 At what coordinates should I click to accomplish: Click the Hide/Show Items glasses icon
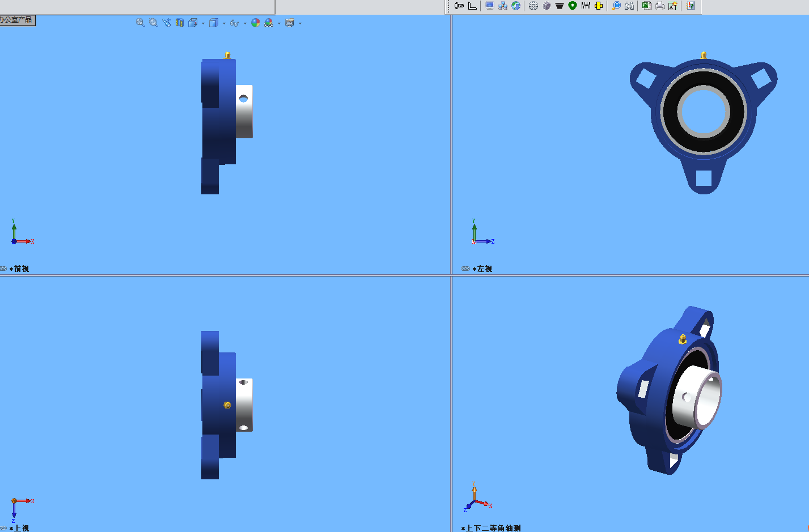(235, 23)
